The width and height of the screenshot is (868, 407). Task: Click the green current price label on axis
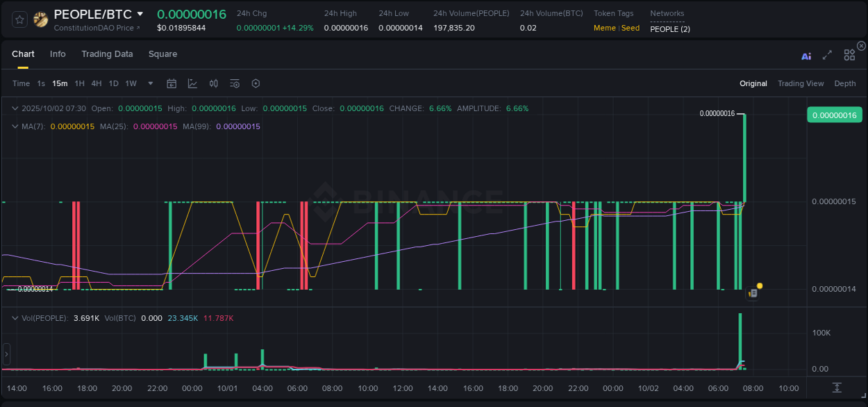tap(835, 115)
